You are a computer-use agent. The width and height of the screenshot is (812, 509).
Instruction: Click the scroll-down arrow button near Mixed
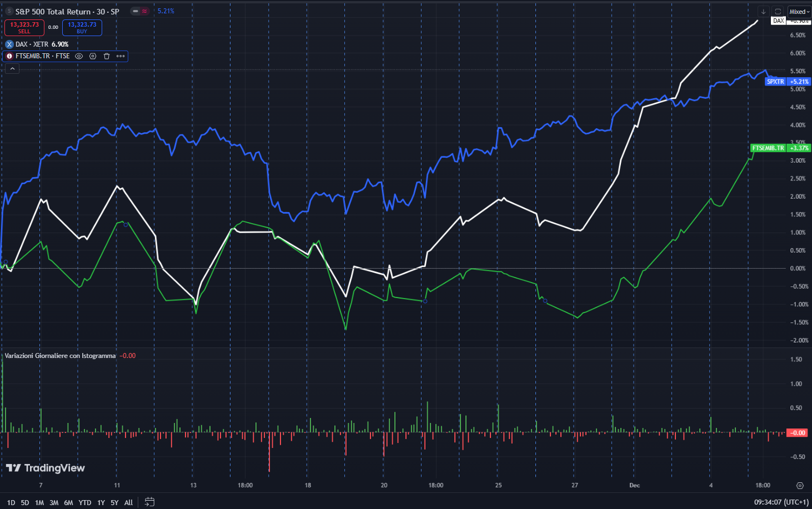pyautogui.click(x=763, y=12)
